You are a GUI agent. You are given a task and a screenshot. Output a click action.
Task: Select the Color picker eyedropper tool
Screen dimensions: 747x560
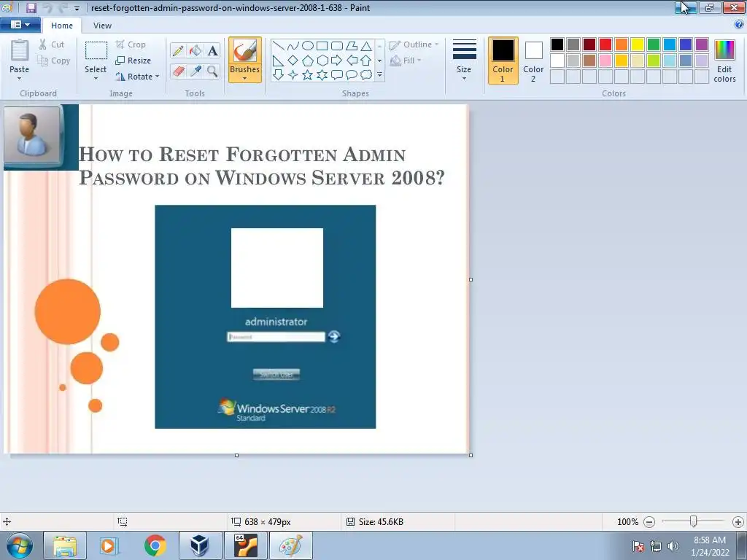click(196, 71)
